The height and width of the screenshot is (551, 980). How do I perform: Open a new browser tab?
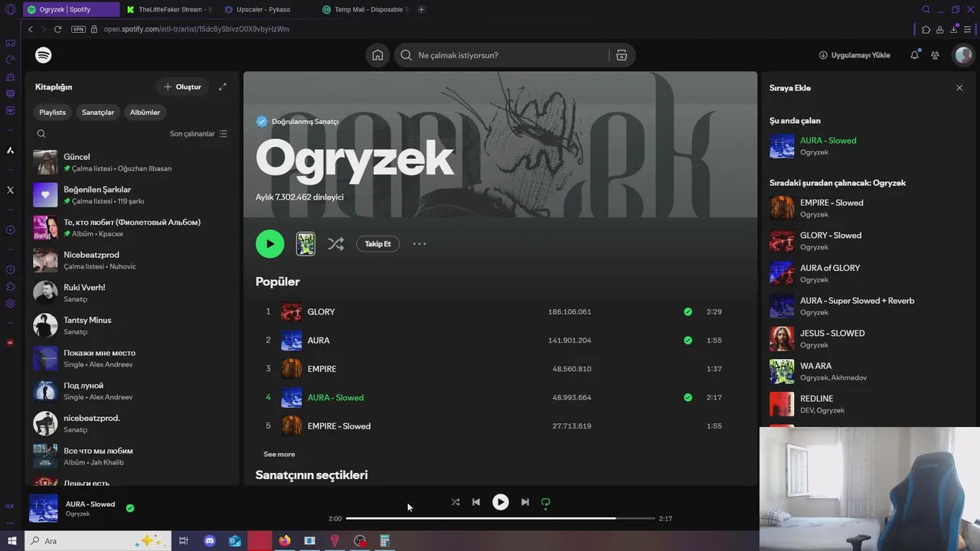pyautogui.click(x=421, y=9)
